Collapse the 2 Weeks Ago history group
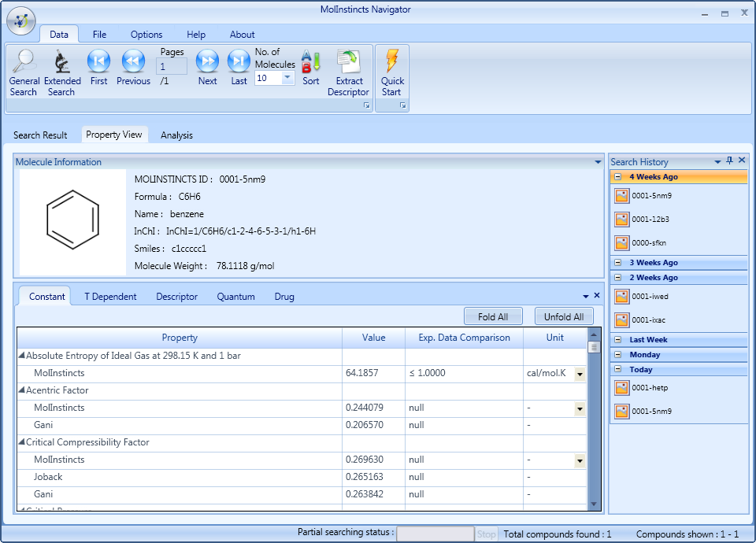 click(617, 278)
